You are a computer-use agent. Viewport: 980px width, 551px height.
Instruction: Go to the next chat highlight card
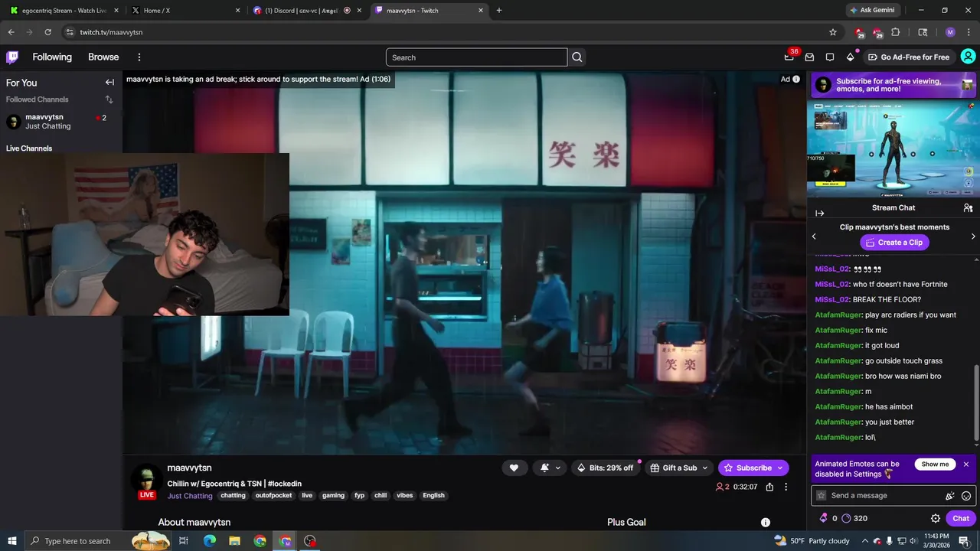[973, 236]
